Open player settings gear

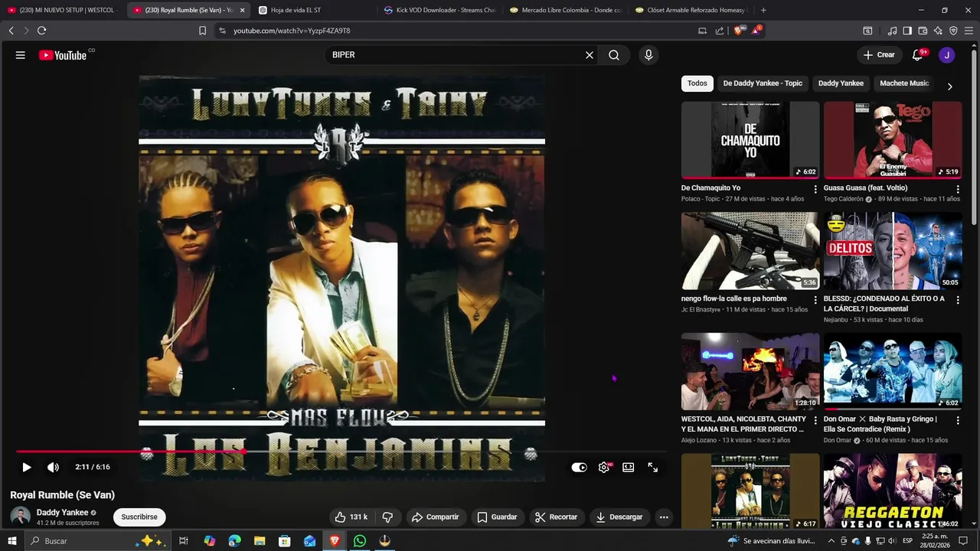coord(604,468)
